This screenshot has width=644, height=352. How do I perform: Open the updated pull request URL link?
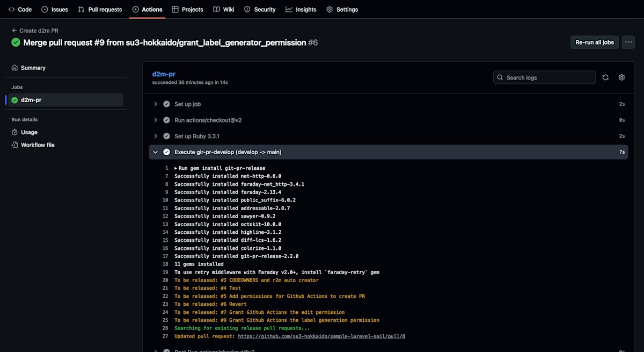click(321, 336)
